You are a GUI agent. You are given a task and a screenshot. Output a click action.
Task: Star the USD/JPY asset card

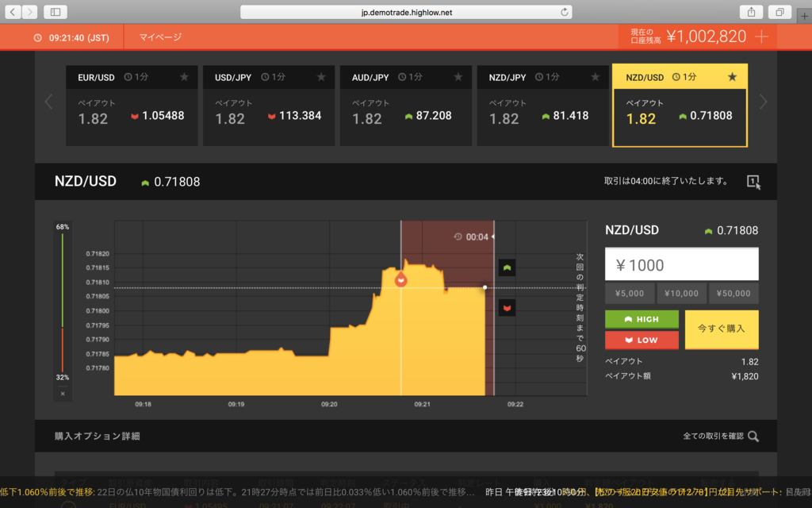[321, 77]
